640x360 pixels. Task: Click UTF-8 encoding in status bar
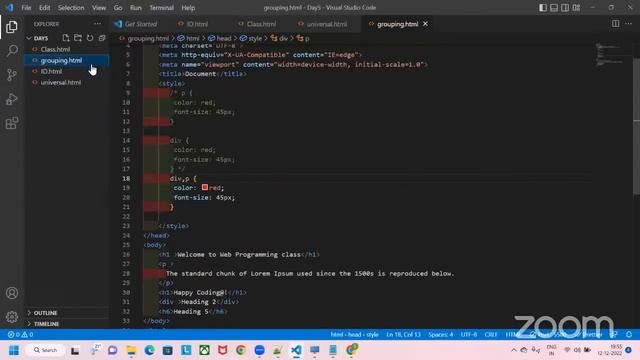click(469, 334)
